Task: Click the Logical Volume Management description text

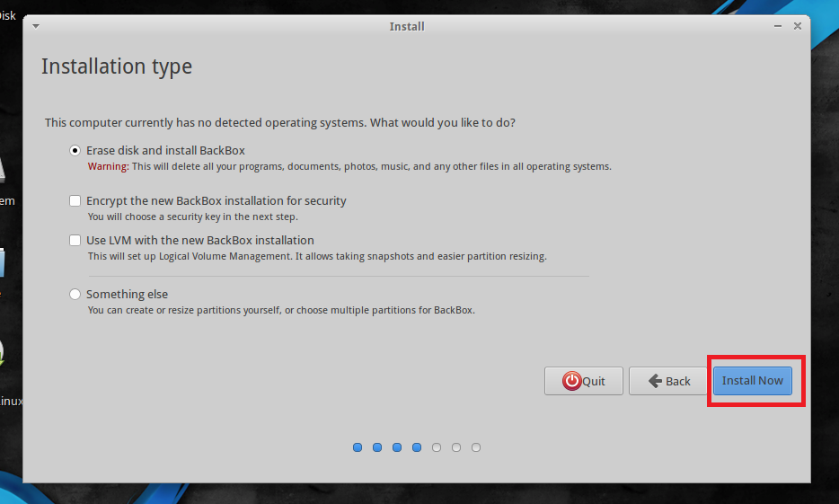Action: tap(317, 256)
